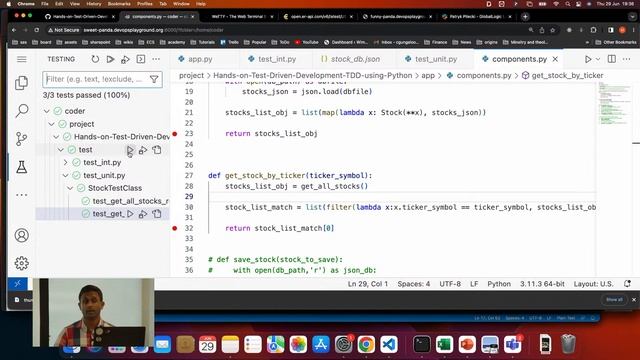Run all tests in Testing toolbar

110,59
